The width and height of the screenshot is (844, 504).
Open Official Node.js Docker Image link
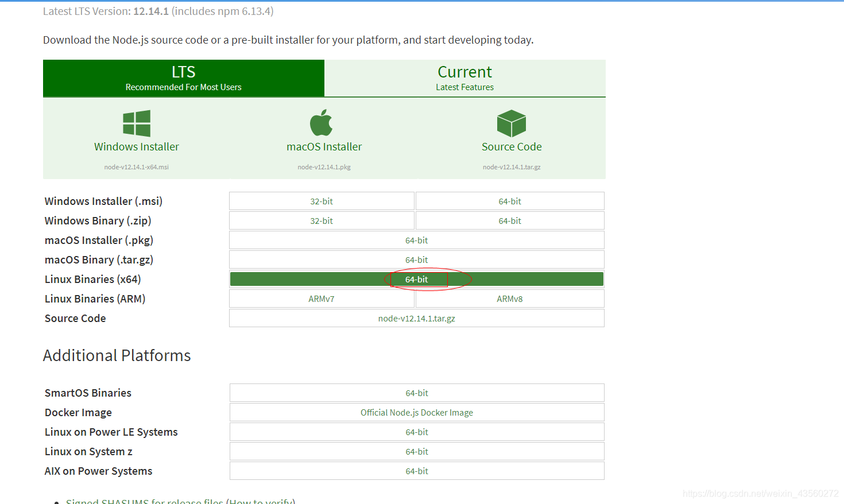click(x=417, y=413)
